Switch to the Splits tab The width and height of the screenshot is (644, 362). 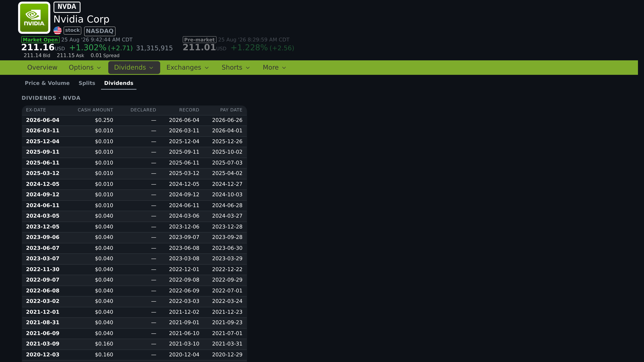click(x=87, y=83)
